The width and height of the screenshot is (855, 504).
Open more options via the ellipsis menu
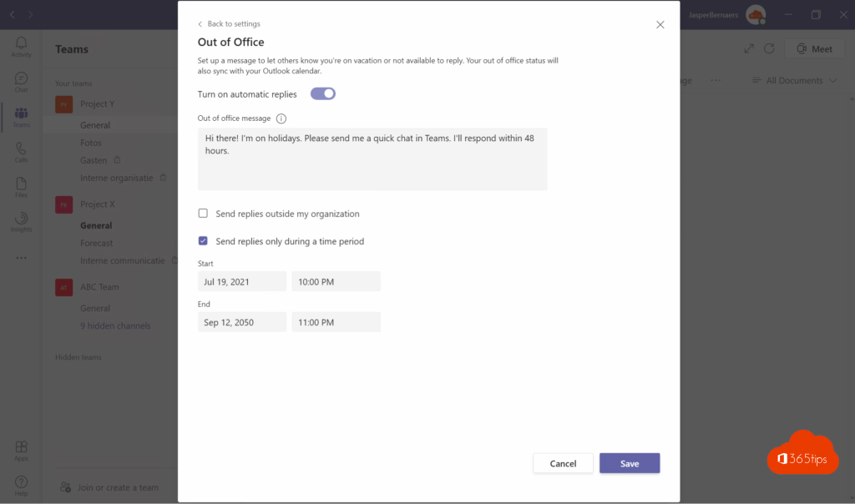click(x=716, y=80)
